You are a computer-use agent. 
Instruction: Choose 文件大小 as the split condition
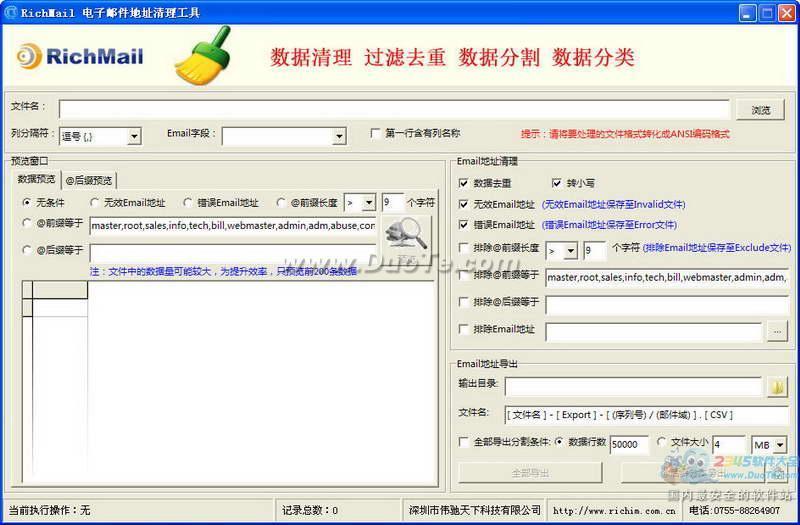click(x=660, y=442)
